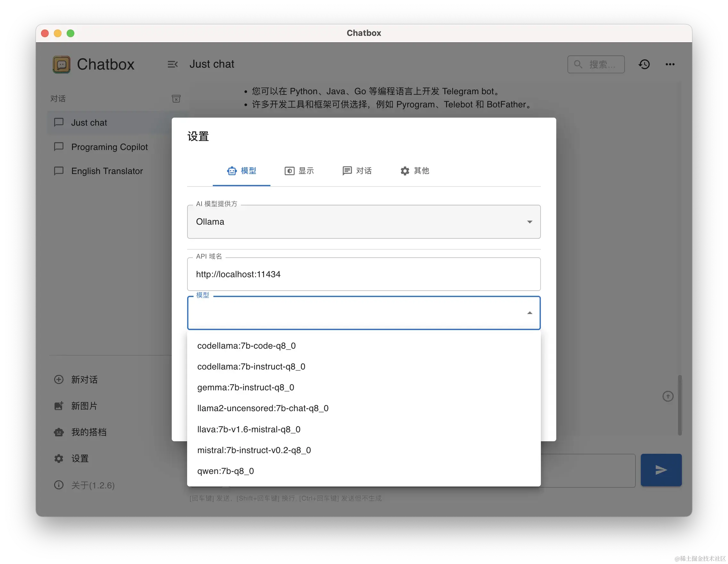Open the Programing Copilot conversation
Viewport: 728px width, 564px height.
tap(110, 147)
